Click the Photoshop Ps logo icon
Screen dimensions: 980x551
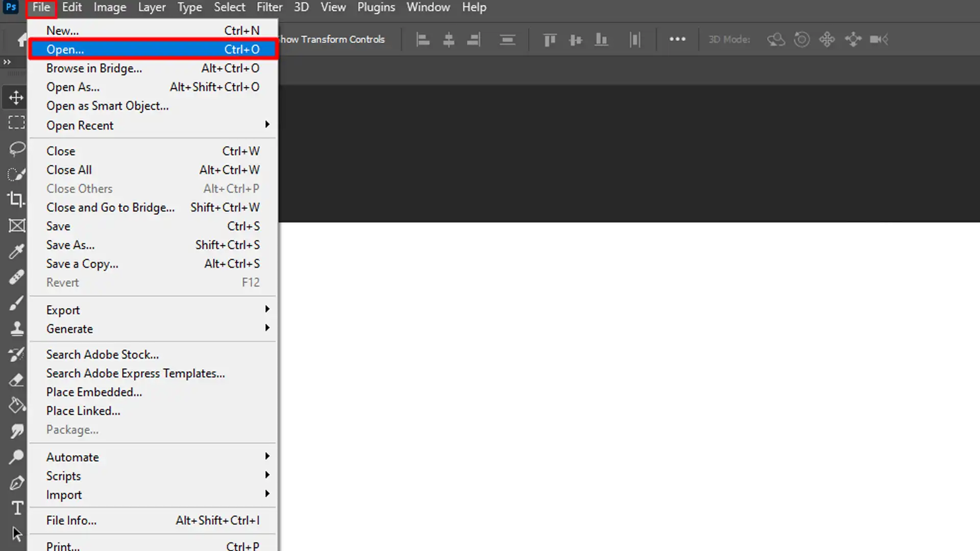point(11,7)
